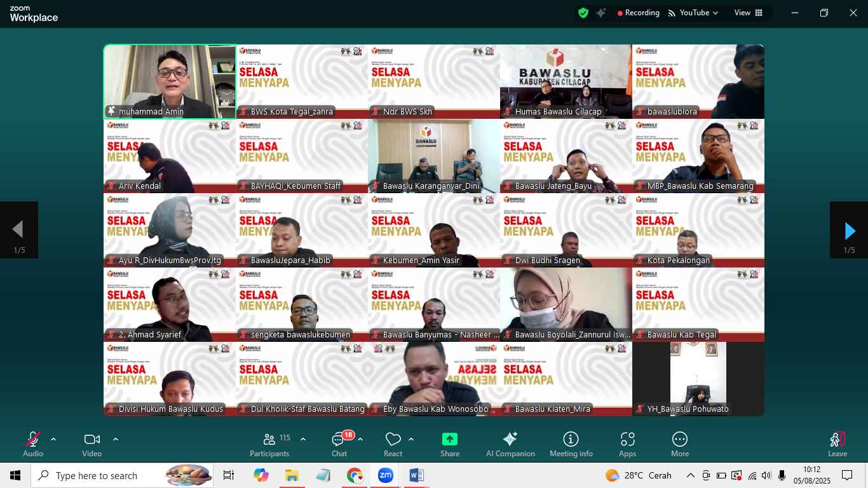Open the View layout menu
This screenshot has width=868, height=488.
(749, 12)
